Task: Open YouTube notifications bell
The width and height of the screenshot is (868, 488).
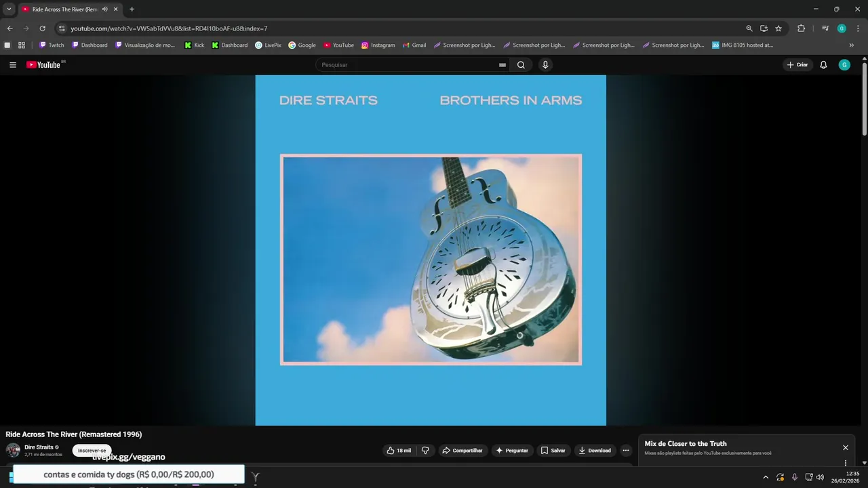Action: (823, 65)
